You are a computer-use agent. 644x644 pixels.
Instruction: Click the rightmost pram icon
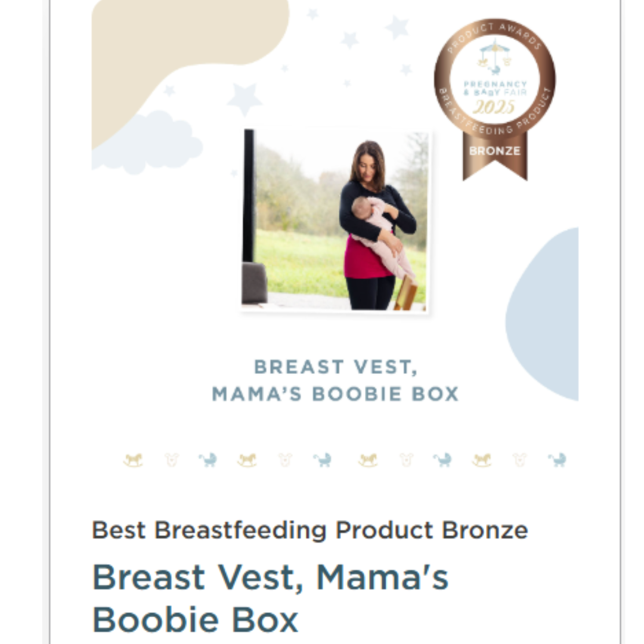pyautogui.click(x=558, y=460)
